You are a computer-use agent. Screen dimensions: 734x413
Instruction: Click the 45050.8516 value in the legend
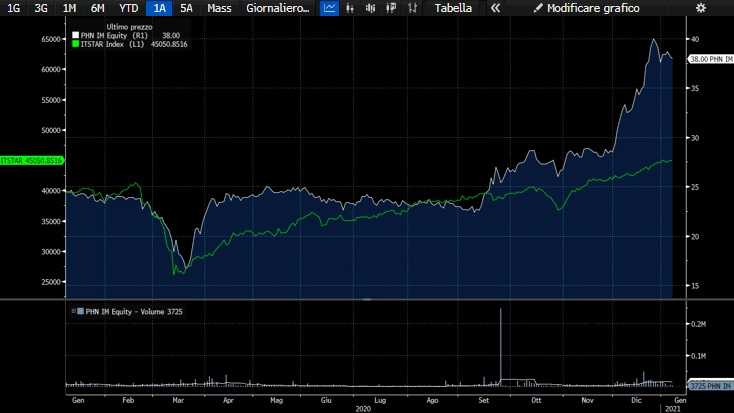tap(169, 44)
